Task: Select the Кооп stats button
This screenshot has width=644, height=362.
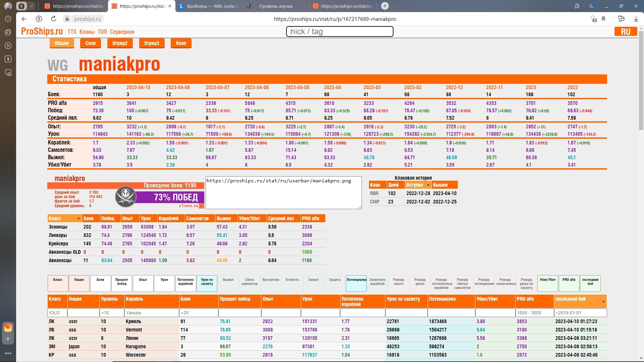Action: 181,43
